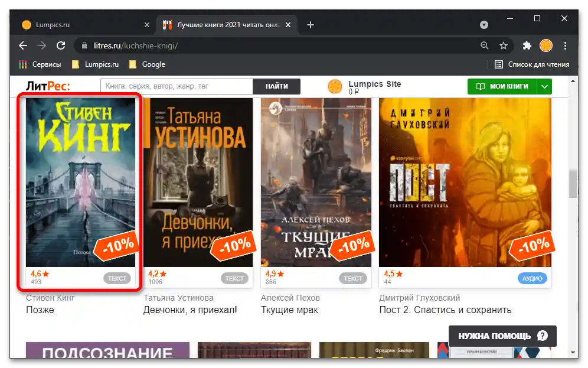The width and height of the screenshot is (588, 368).
Task: Open author link Дмитрий Глуховский
Action: coord(420,298)
